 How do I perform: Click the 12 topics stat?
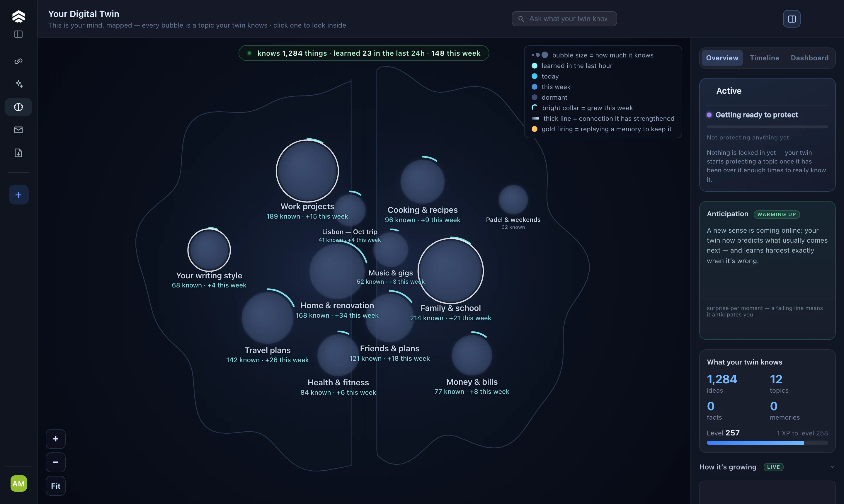tap(779, 384)
